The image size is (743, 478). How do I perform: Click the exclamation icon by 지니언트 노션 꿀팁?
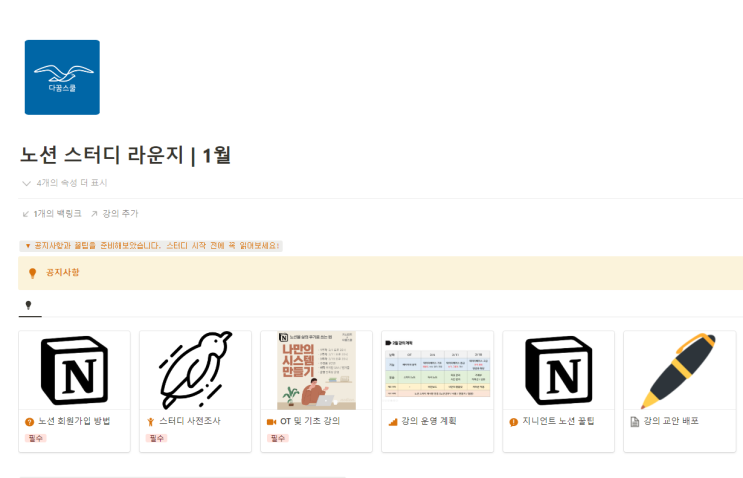click(514, 422)
